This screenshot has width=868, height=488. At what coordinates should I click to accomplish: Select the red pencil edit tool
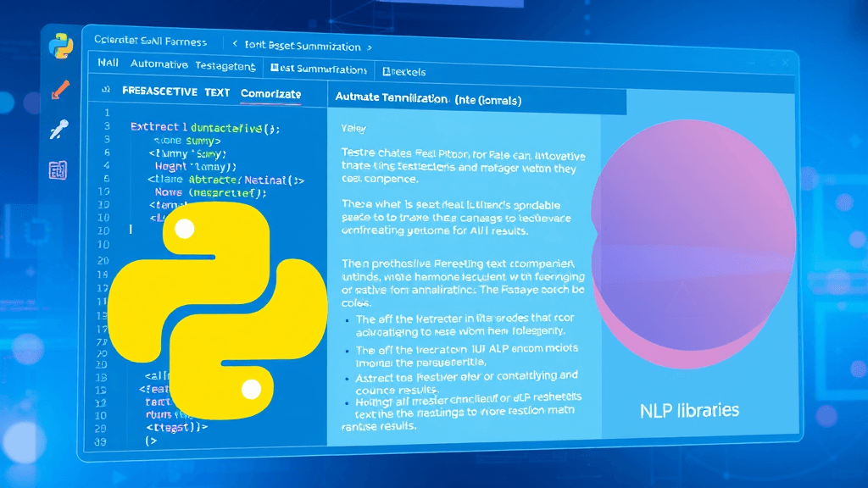[x=60, y=90]
